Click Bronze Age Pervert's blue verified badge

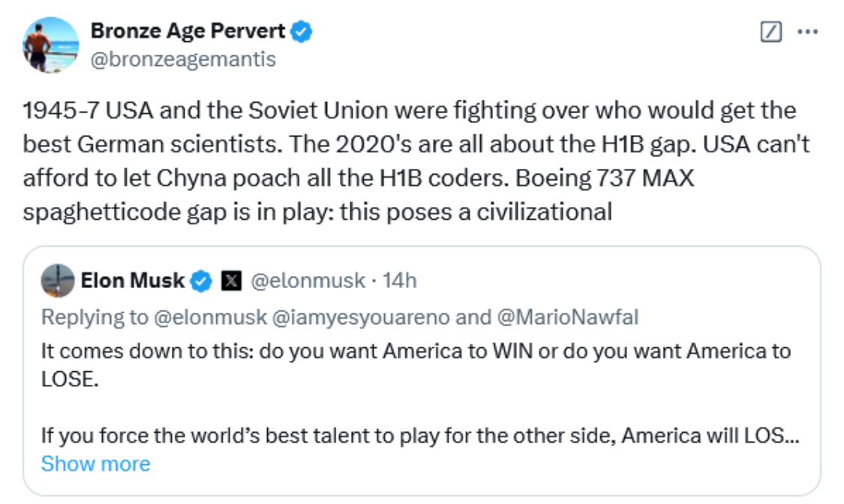302,31
